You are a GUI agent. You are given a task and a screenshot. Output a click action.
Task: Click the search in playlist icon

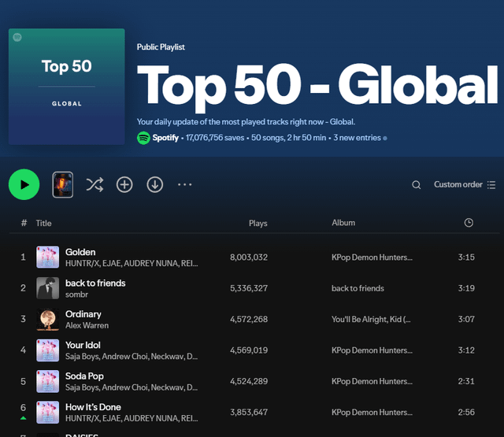pos(417,185)
